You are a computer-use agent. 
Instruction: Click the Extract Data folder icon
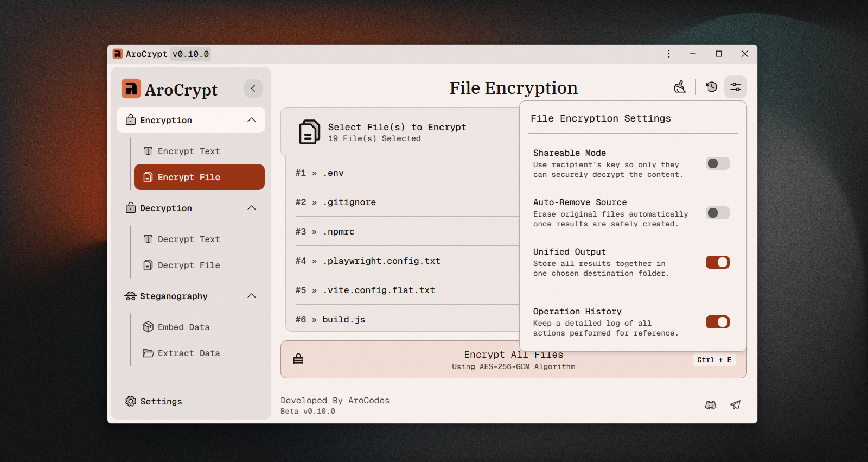[x=148, y=353]
